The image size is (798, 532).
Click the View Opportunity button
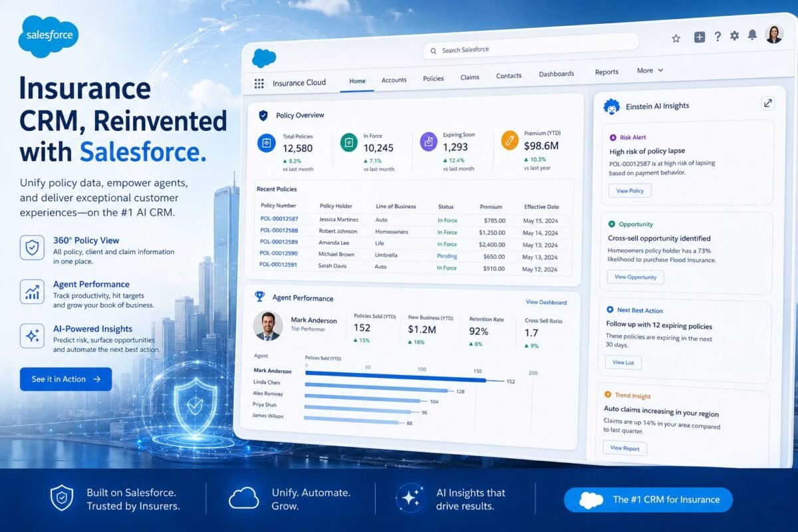click(635, 277)
